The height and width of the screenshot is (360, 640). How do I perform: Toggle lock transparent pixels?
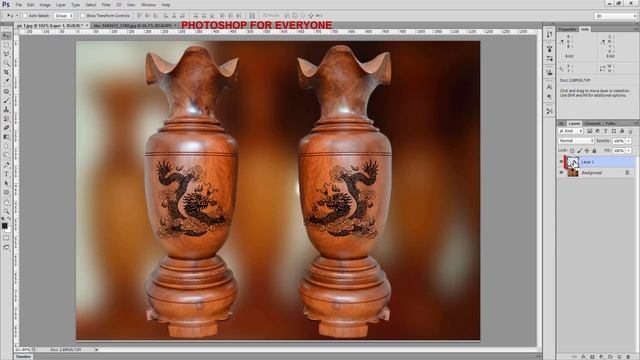click(572, 151)
